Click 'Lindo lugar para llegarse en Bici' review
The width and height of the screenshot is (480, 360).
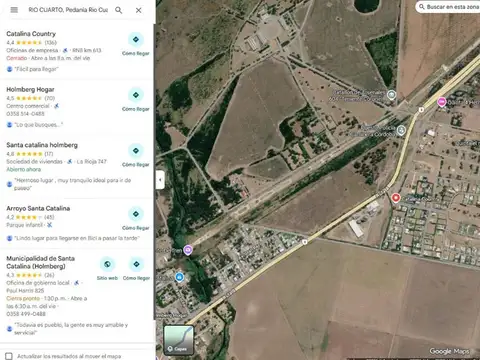[x=77, y=238]
